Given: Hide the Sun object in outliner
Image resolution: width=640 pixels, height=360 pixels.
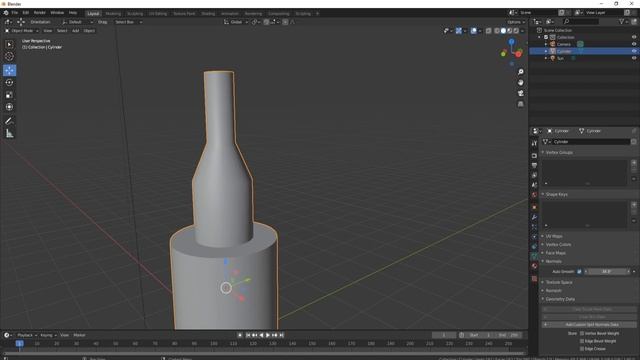Looking at the screenshot, I should click(634, 58).
